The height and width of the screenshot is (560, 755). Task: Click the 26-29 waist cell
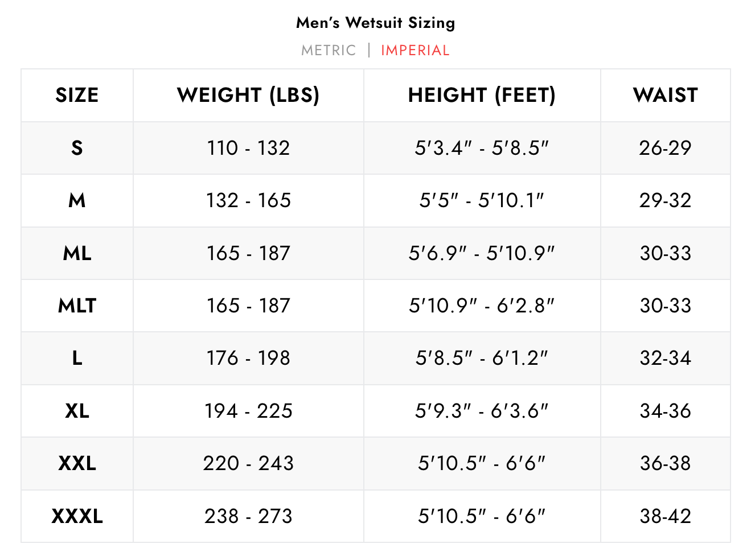[x=665, y=148]
